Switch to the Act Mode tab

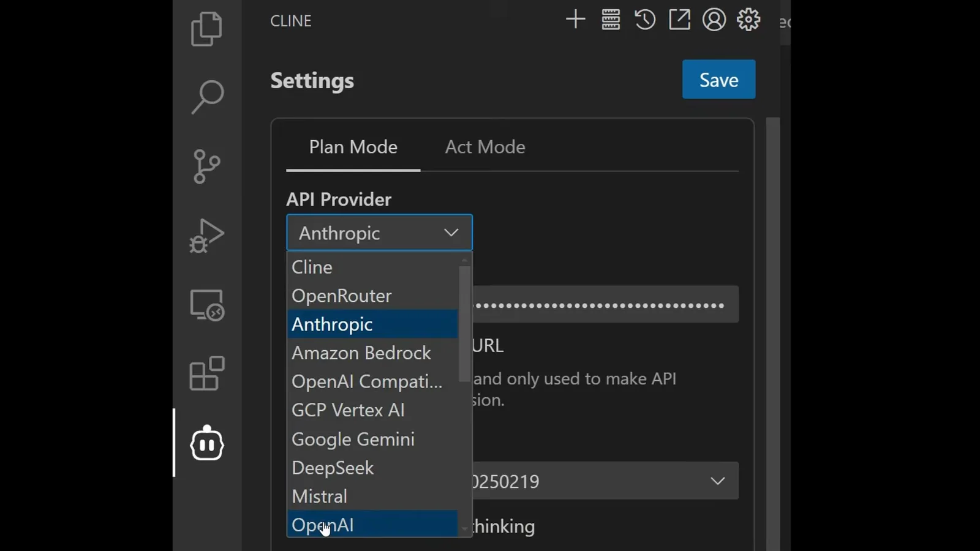coord(485,147)
